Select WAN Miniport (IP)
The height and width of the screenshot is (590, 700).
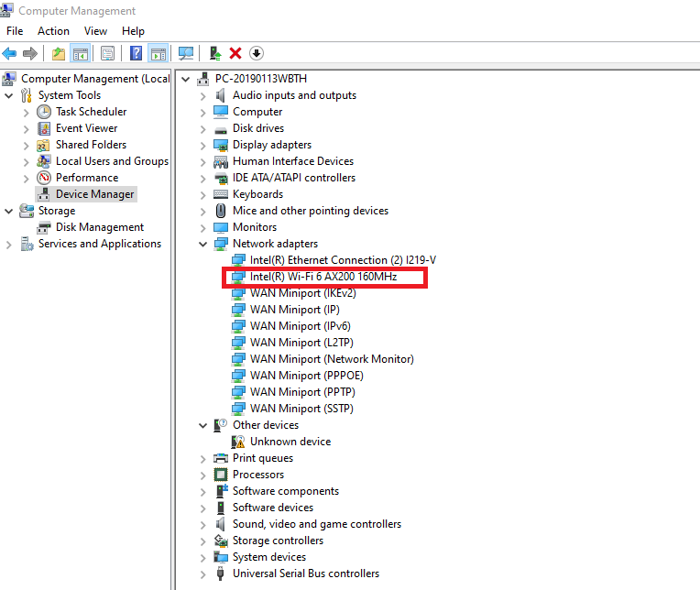click(x=295, y=310)
